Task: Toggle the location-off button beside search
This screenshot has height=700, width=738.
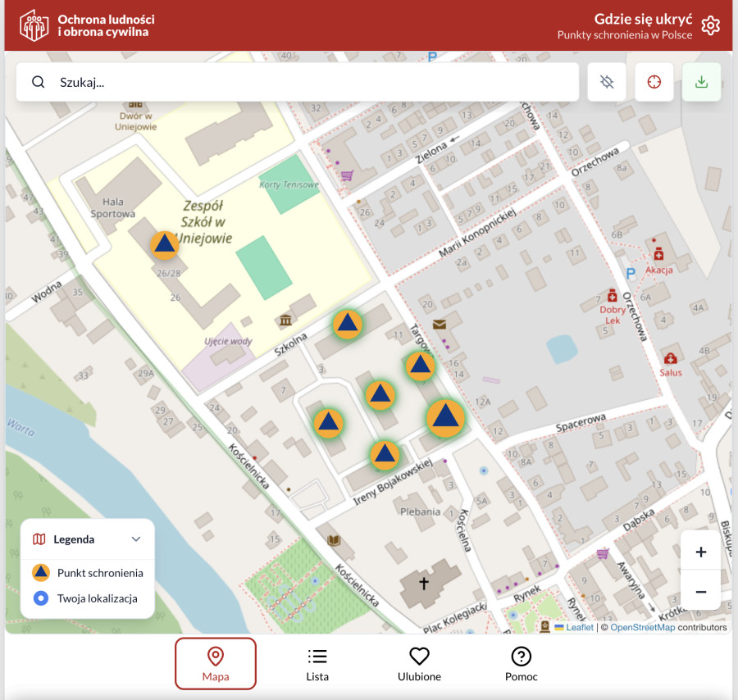Action: coord(607,82)
